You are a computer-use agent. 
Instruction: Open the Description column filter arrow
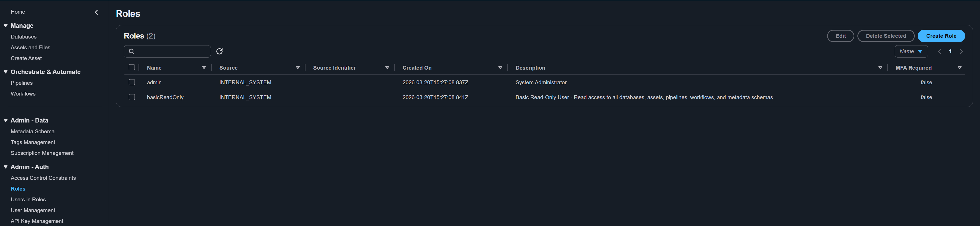point(880,68)
